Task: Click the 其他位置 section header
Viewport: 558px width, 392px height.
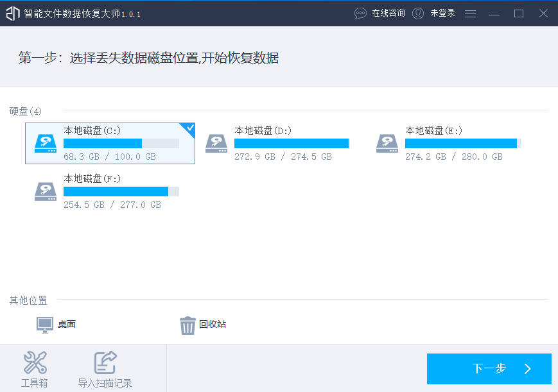Action: pos(28,301)
